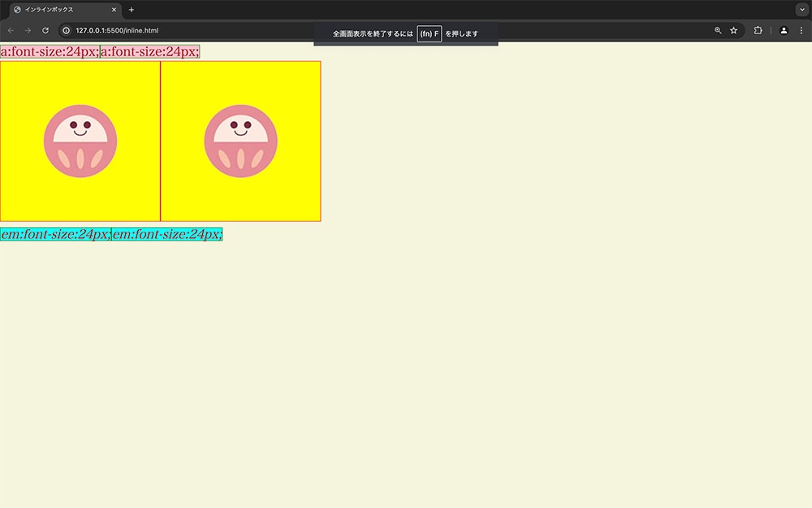Open the profile avatar icon

click(x=784, y=31)
